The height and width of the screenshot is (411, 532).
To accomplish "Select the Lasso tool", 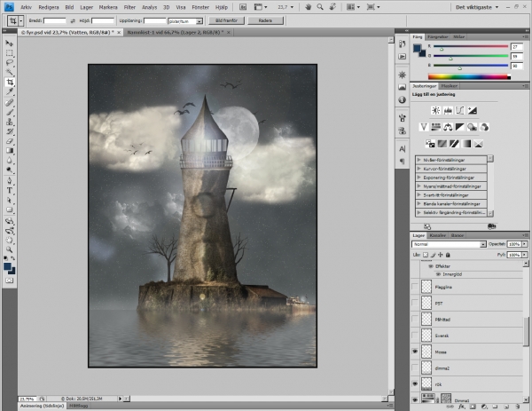I will [9, 62].
